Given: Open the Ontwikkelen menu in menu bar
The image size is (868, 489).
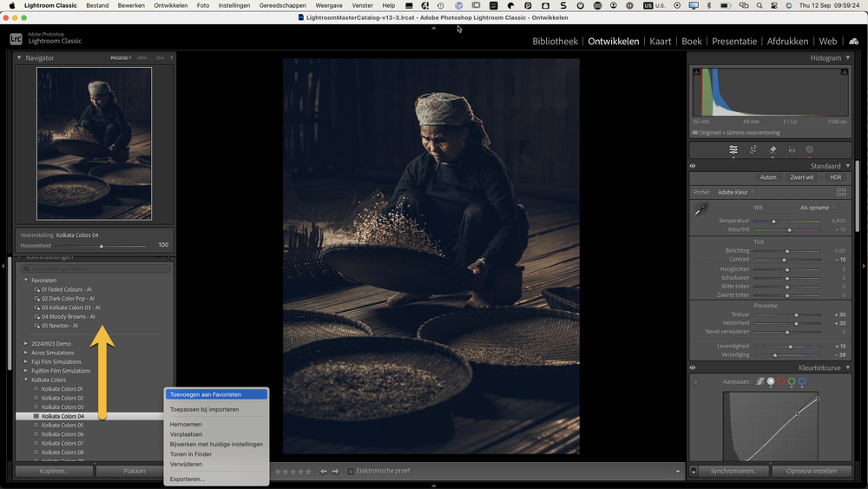Looking at the screenshot, I should tap(170, 5).
